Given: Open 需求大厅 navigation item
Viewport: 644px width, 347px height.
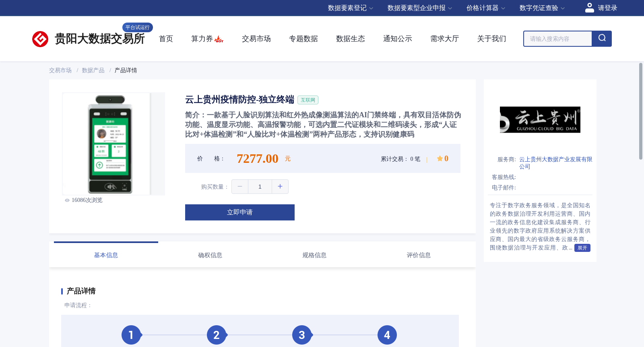Looking at the screenshot, I should (x=445, y=39).
